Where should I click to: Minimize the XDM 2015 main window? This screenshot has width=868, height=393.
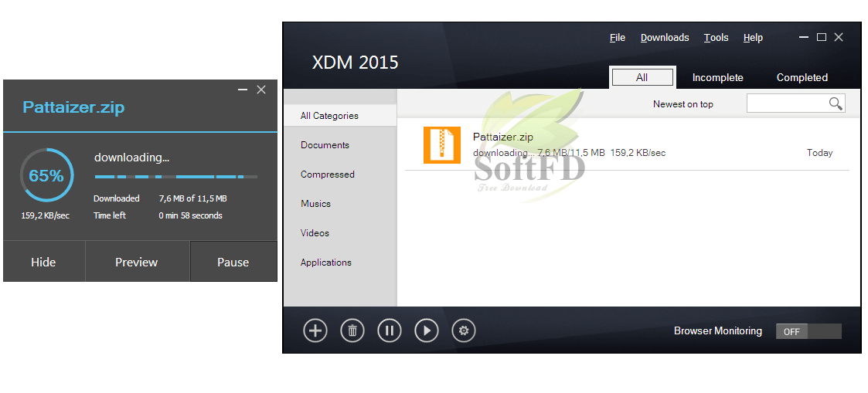805,37
